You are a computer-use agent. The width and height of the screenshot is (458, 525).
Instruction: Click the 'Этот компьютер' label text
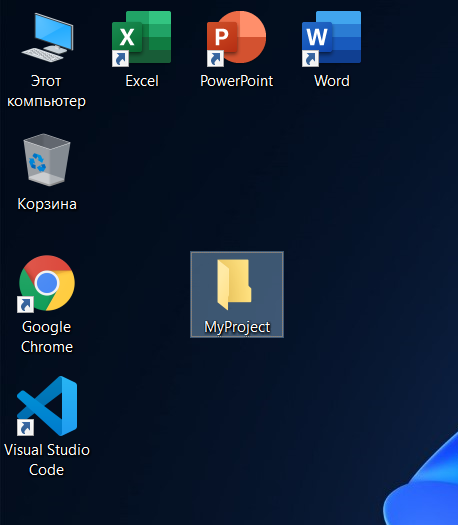point(46,91)
